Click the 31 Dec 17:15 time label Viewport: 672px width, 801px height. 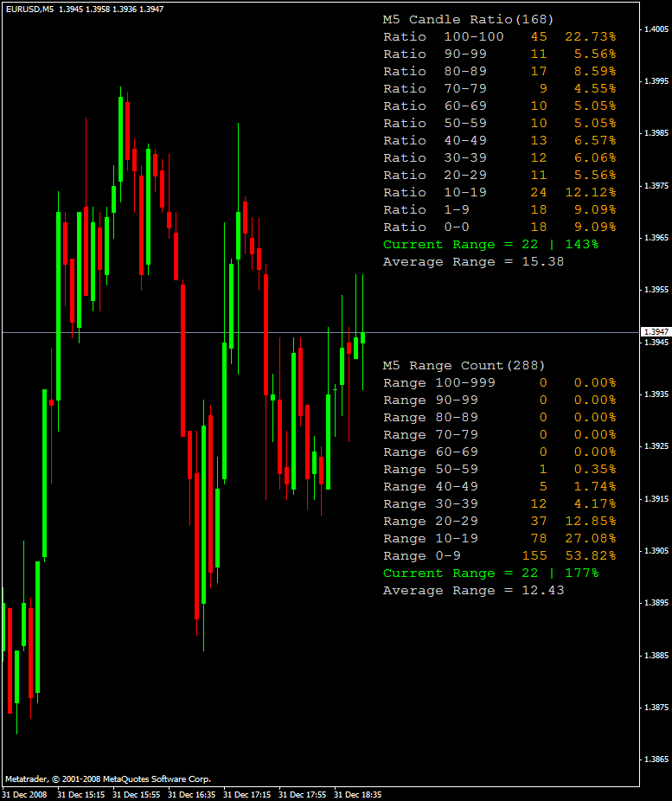[246, 795]
